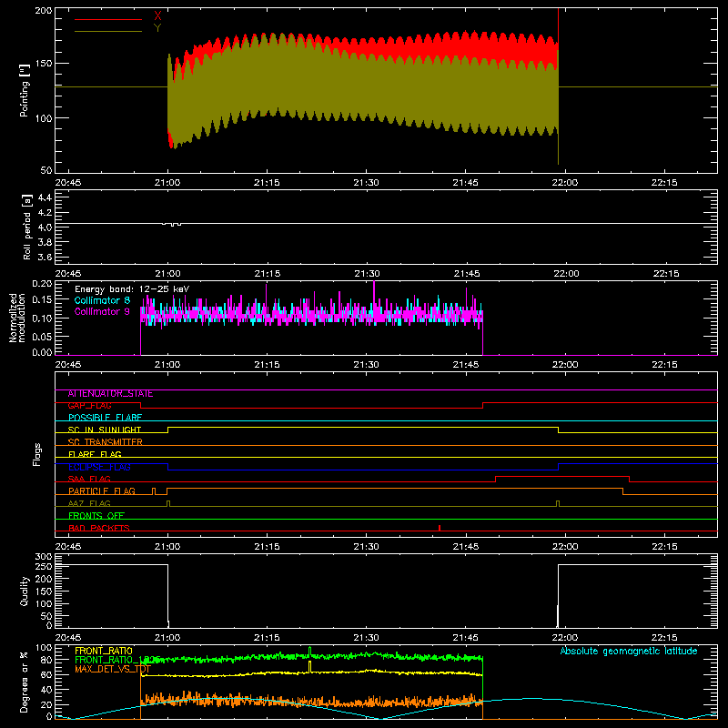Select the MAX_DET_VS_TOT legend label
This screenshot has height=728, width=728.
[113, 669]
